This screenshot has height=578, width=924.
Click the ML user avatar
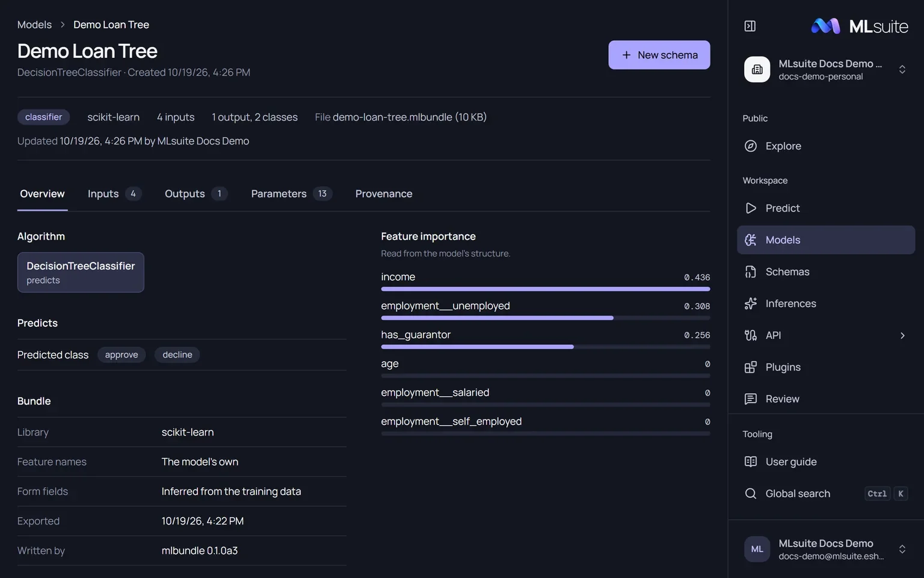point(757,549)
